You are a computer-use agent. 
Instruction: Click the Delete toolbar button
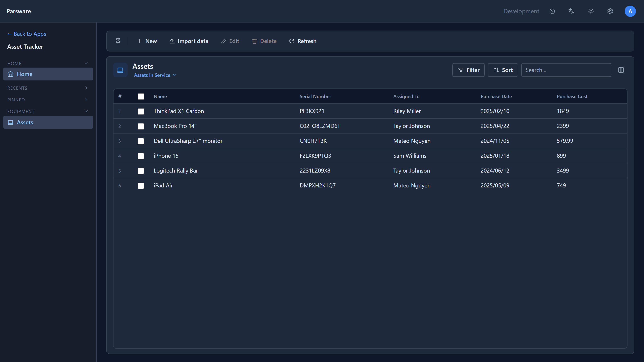click(x=264, y=41)
